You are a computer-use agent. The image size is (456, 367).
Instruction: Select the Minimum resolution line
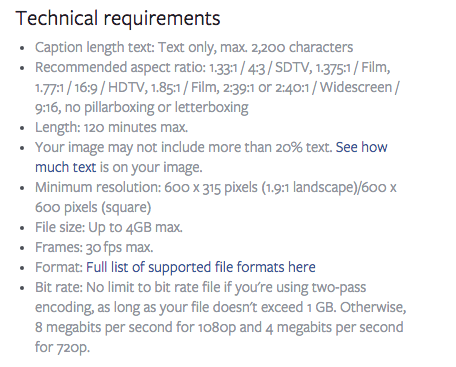(x=216, y=187)
